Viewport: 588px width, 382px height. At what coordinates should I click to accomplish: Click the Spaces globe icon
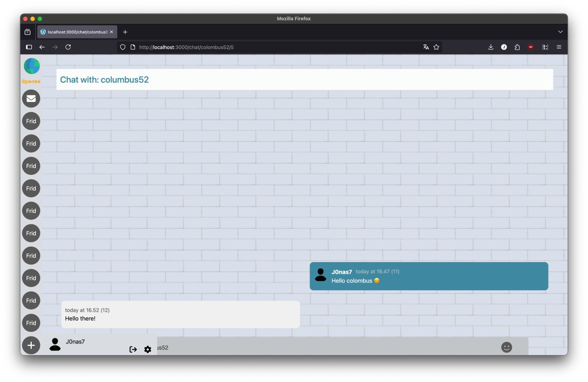point(31,66)
